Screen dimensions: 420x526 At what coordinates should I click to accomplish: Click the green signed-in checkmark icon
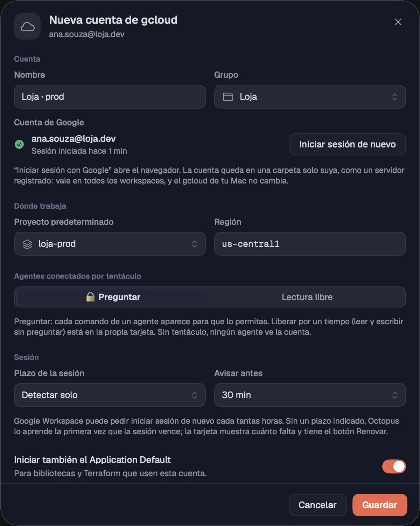point(19,144)
